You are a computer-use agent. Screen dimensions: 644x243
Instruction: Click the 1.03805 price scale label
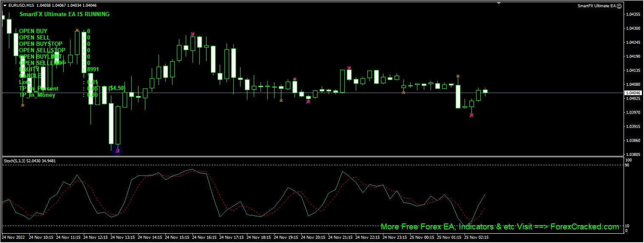633,155
